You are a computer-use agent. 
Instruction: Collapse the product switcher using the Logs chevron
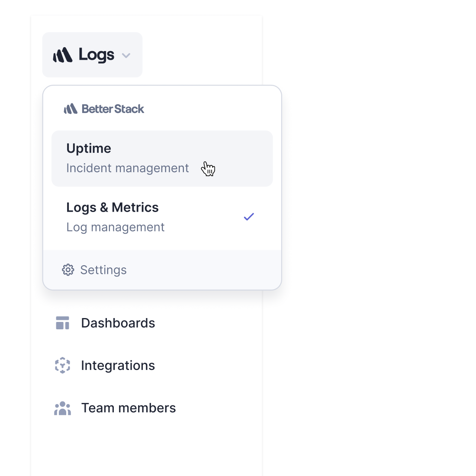pos(126,55)
